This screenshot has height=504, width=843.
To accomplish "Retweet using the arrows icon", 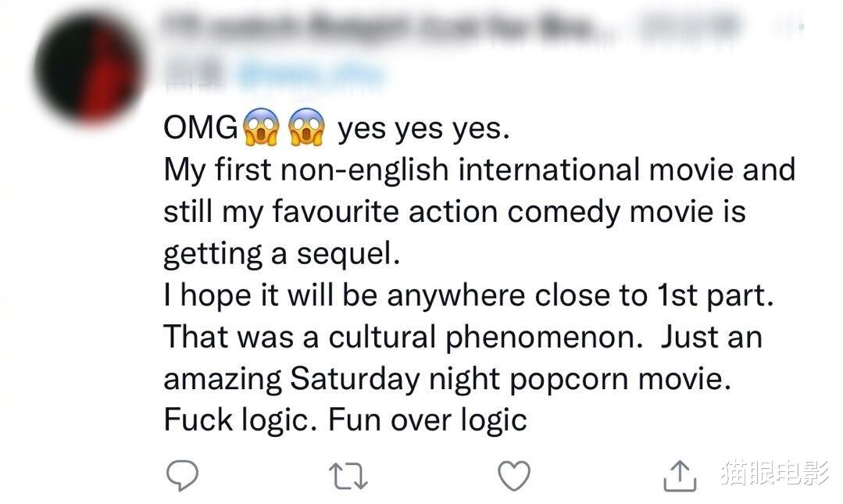I will coord(348,477).
